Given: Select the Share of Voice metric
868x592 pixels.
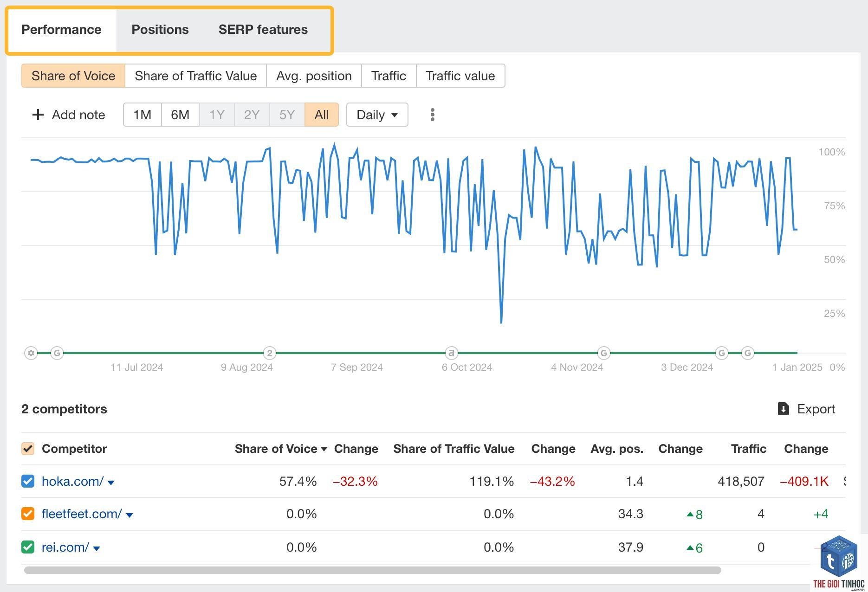Looking at the screenshot, I should click(73, 76).
